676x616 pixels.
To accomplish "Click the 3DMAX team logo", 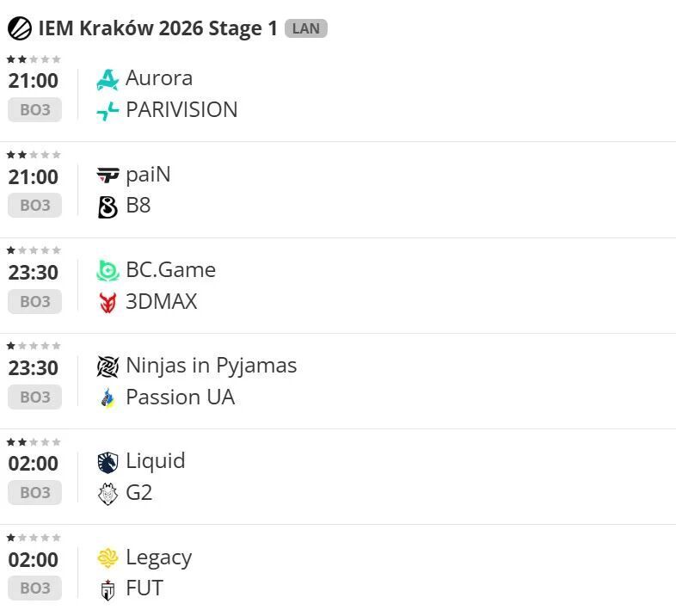I will pos(108,302).
